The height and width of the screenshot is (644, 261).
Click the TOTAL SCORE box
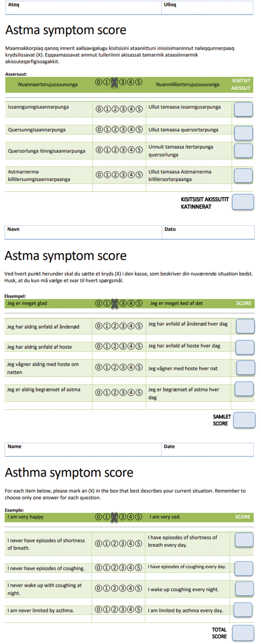pos(243,633)
